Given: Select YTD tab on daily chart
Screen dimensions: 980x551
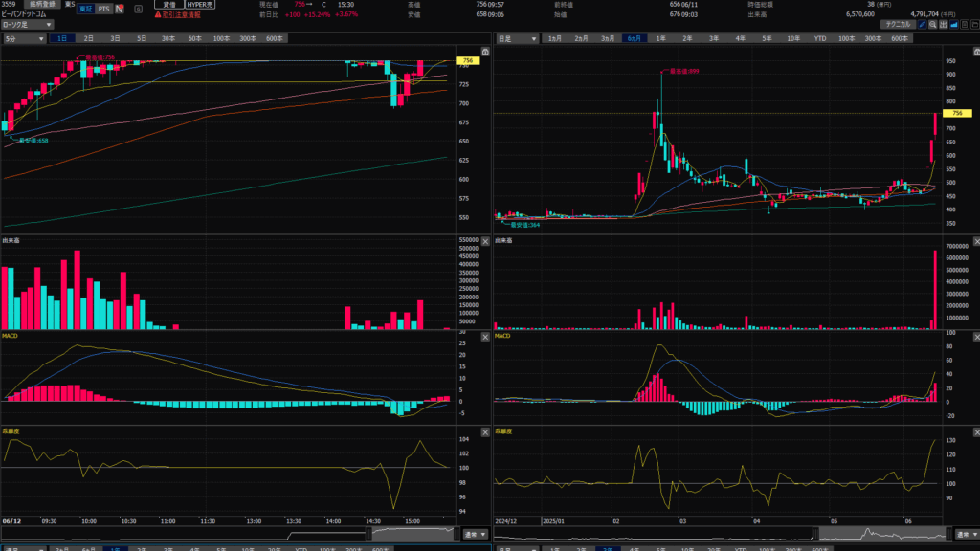Looking at the screenshot, I should (820, 38).
